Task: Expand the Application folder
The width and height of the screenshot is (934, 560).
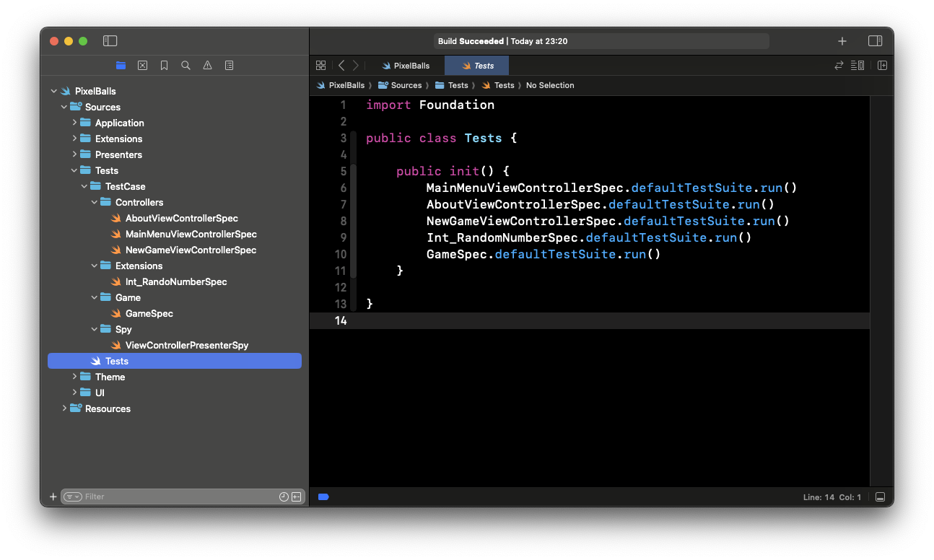Action: point(74,123)
